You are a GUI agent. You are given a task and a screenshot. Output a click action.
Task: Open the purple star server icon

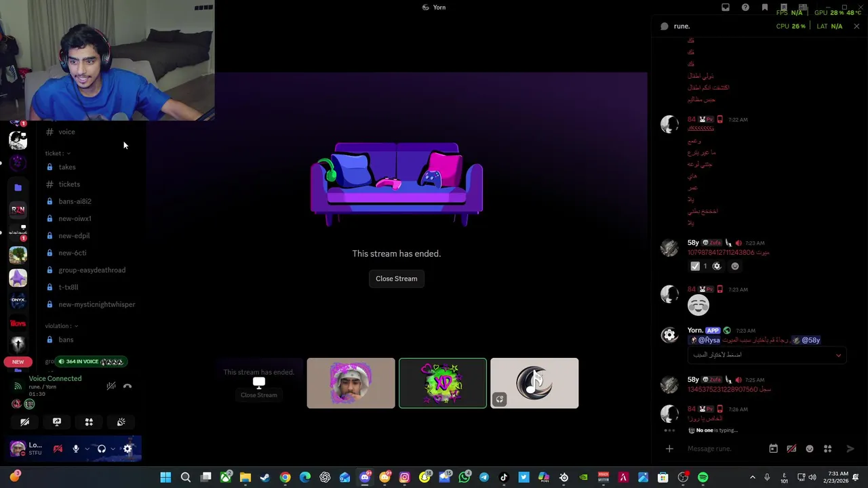point(18,278)
